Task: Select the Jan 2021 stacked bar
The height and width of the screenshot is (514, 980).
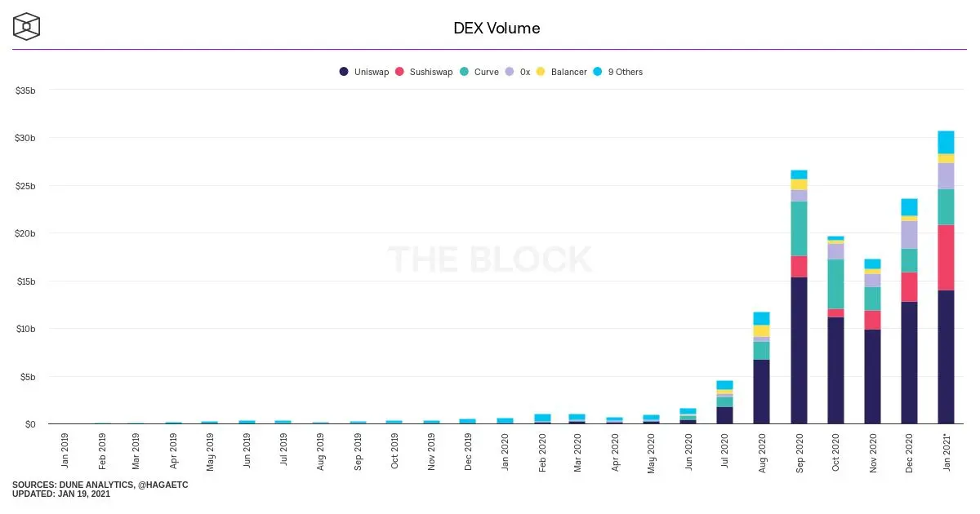Action: [946, 277]
